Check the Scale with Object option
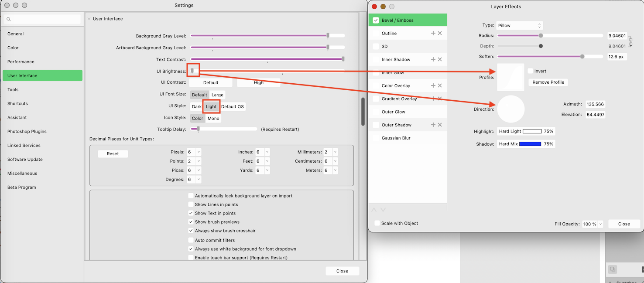Viewport: 644px width, 283px height. (377, 223)
